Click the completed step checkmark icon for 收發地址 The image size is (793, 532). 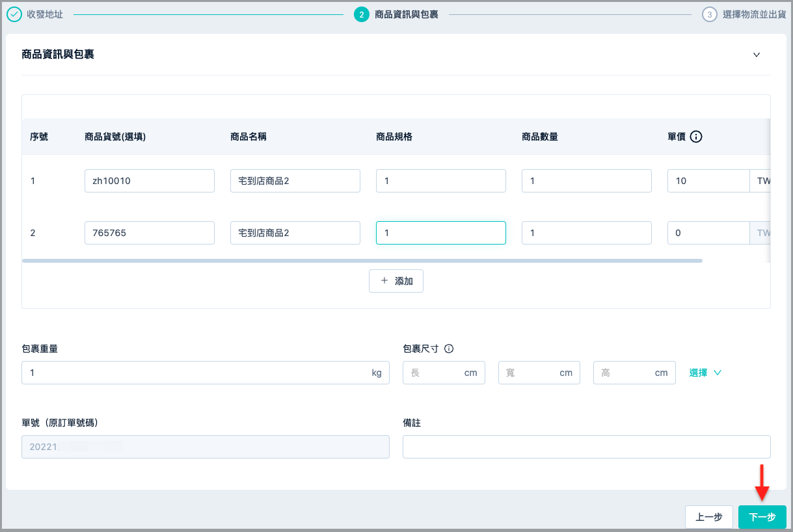pos(14,14)
